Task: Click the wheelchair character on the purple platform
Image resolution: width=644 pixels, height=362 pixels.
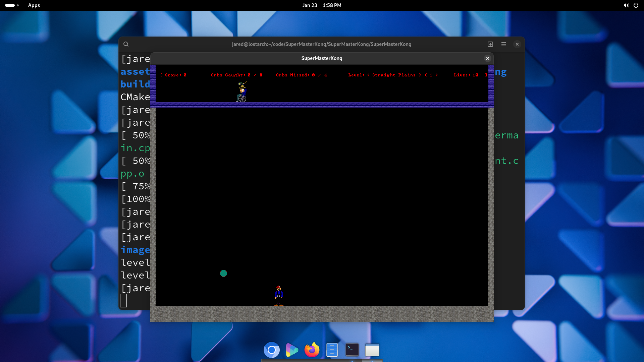Action: [242, 92]
